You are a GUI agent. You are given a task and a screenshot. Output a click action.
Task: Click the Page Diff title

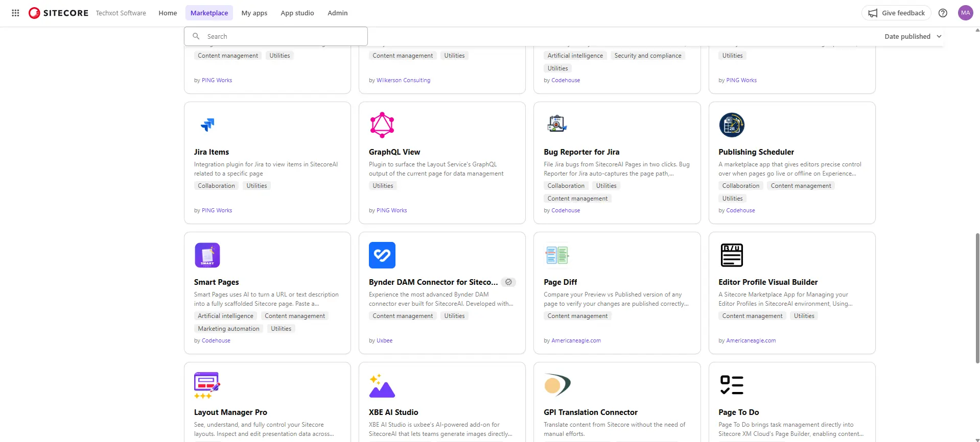point(560,282)
